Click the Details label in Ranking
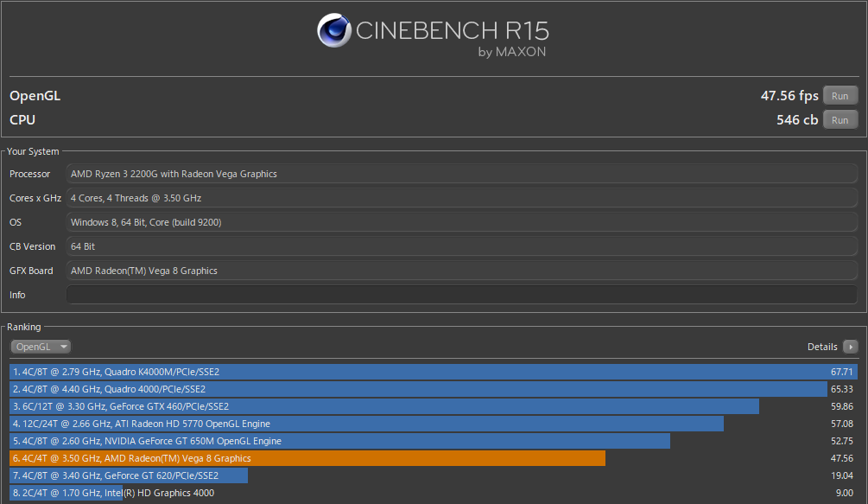 822,347
